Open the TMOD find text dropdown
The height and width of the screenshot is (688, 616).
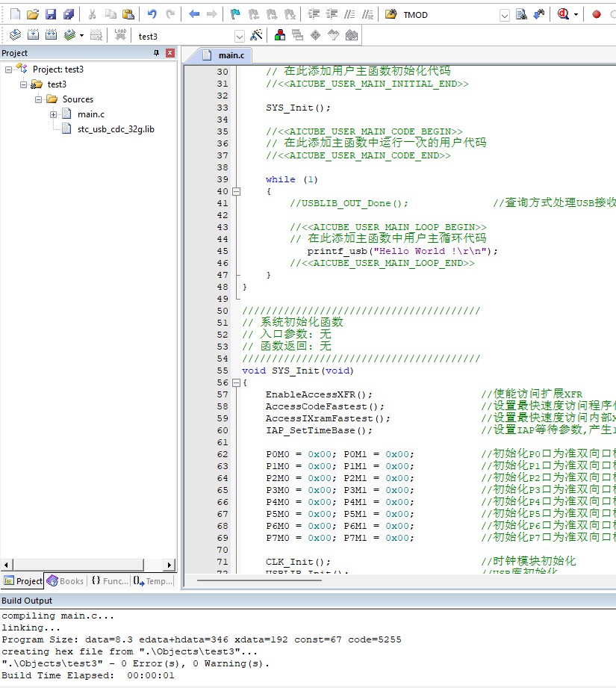(504, 15)
